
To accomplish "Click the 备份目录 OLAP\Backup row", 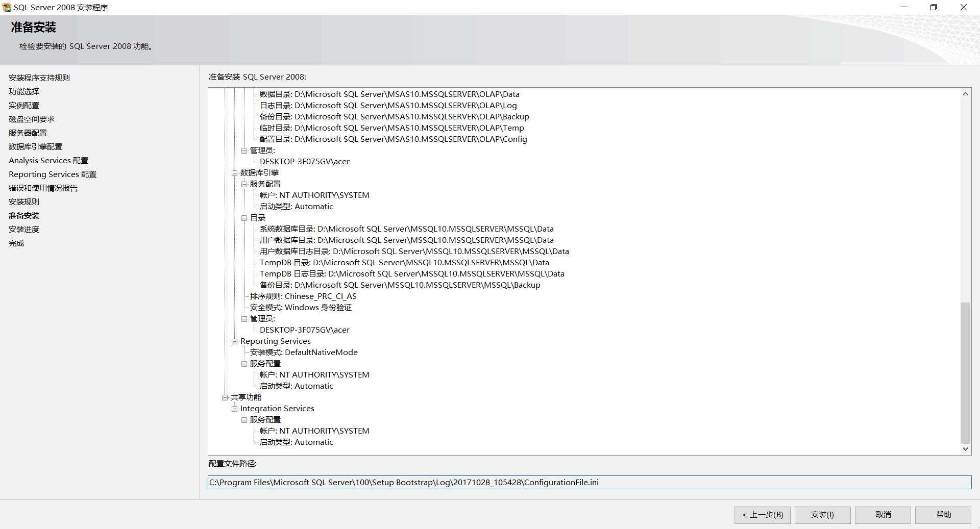I will pyautogui.click(x=394, y=117).
